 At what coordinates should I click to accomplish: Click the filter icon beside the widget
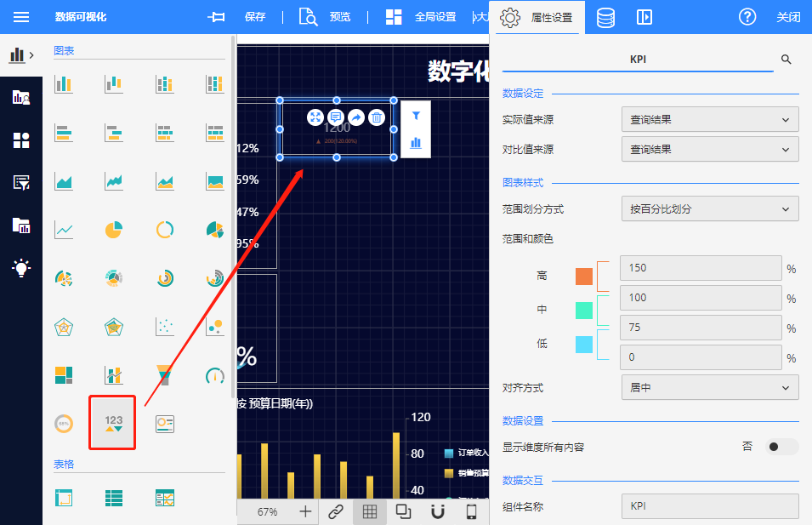click(416, 116)
